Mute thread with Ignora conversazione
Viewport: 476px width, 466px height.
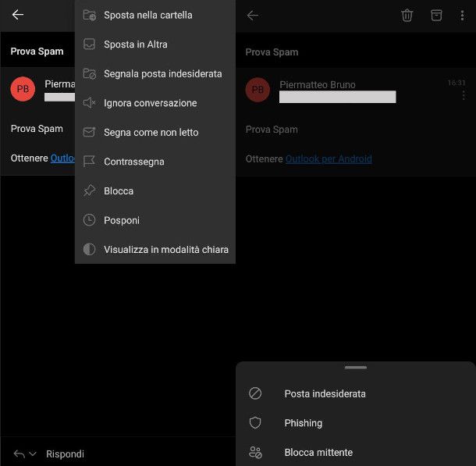(x=150, y=103)
